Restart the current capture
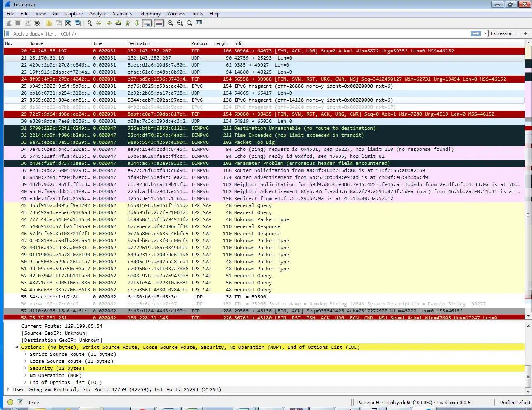The image size is (532, 410). [28, 23]
